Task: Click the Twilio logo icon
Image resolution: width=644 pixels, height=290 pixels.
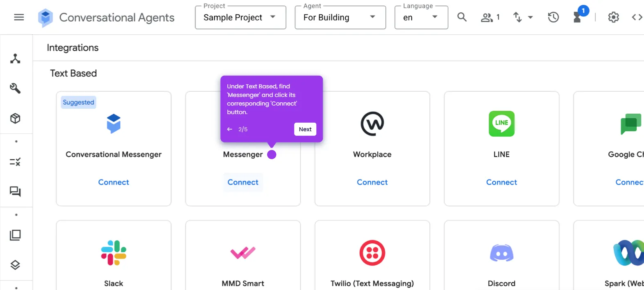Action: tap(372, 253)
